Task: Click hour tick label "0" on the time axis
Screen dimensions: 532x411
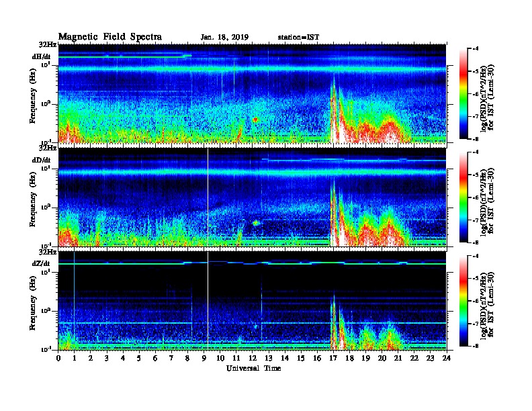Action: (x=58, y=359)
